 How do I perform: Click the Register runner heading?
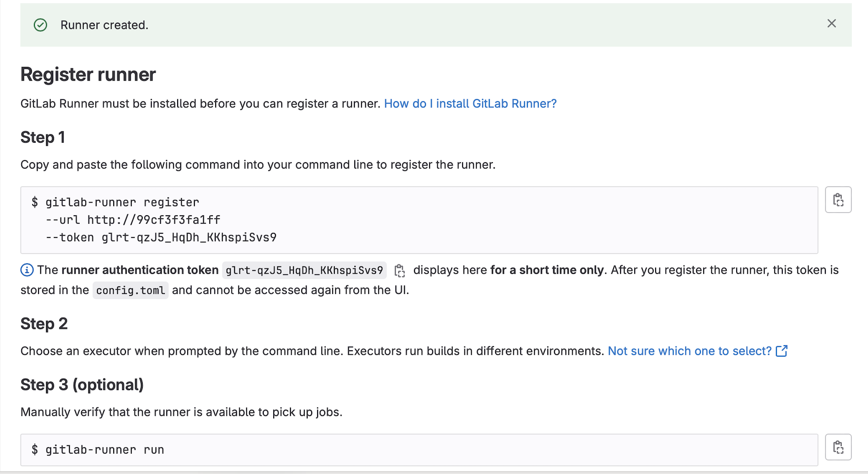(x=88, y=74)
